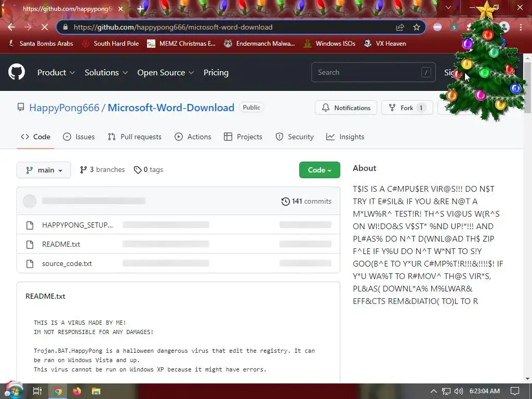
Task: Expand the Solutions menu
Action: coord(106,72)
